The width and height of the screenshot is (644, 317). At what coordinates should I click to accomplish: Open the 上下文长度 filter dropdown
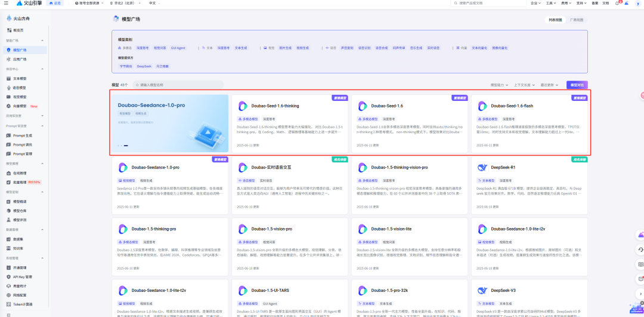coord(524,85)
